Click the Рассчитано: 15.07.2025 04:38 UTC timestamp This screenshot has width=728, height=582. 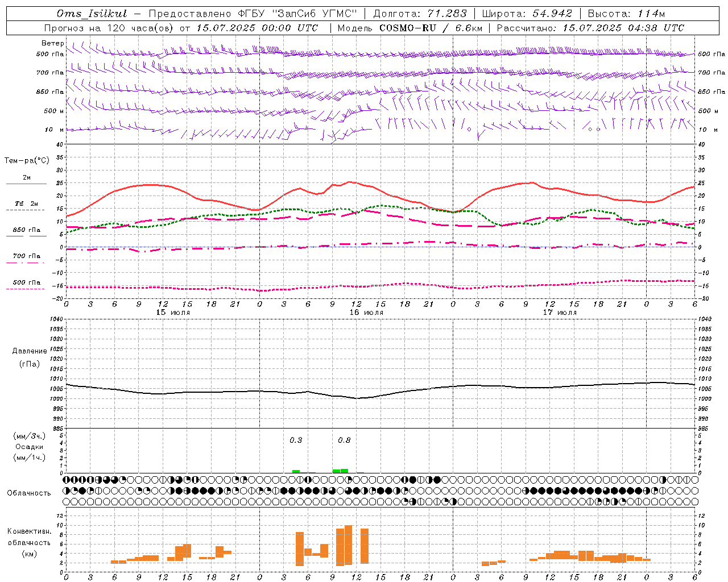(590, 28)
